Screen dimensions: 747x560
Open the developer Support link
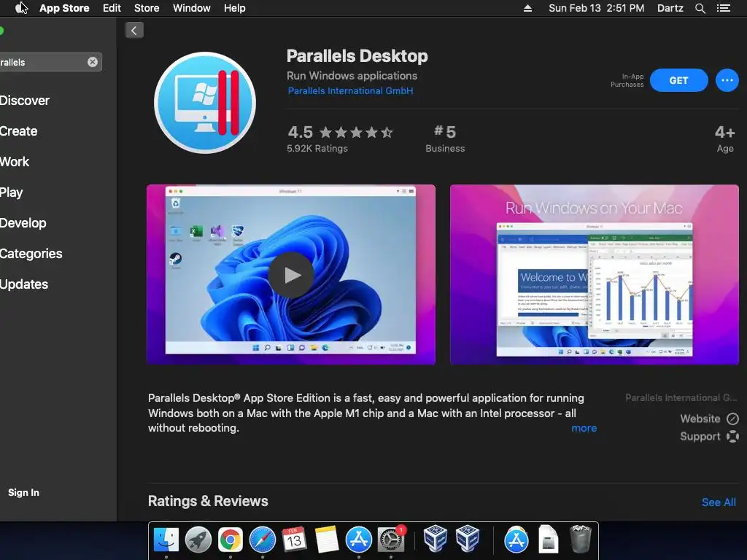coord(709,436)
